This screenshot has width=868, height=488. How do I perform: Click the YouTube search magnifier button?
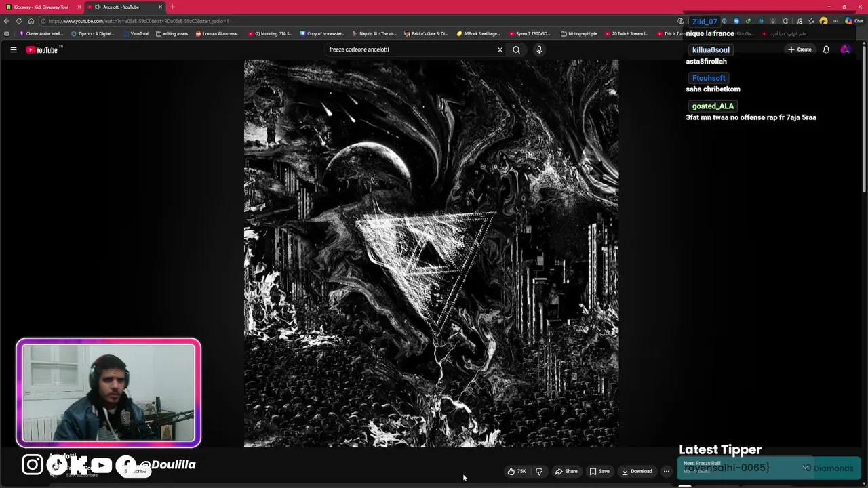tap(516, 49)
